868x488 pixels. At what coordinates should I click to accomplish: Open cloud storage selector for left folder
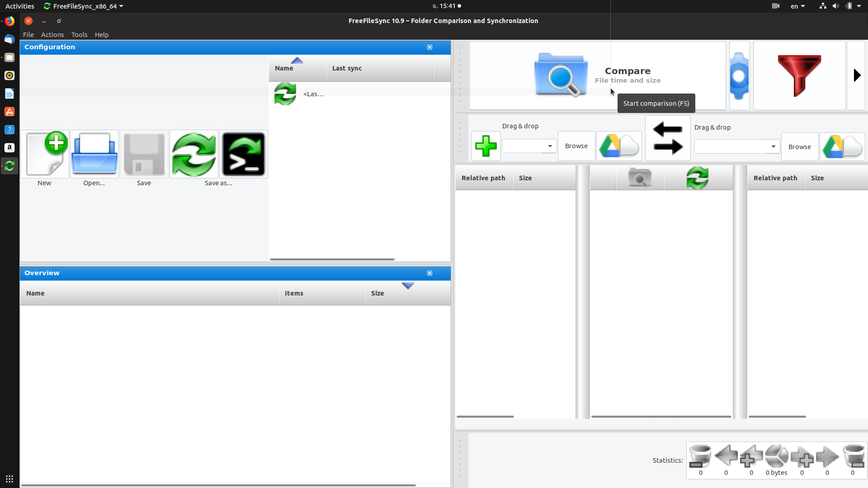click(x=619, y=146)
